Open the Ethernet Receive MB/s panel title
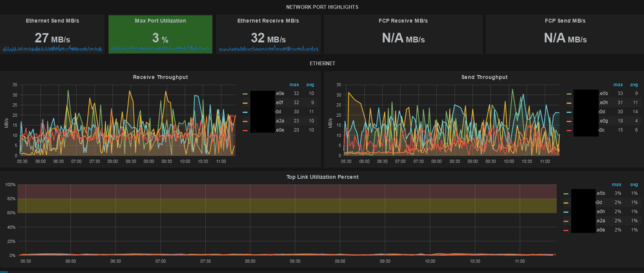The image size is (644, 273). click(x=268, y=21)
